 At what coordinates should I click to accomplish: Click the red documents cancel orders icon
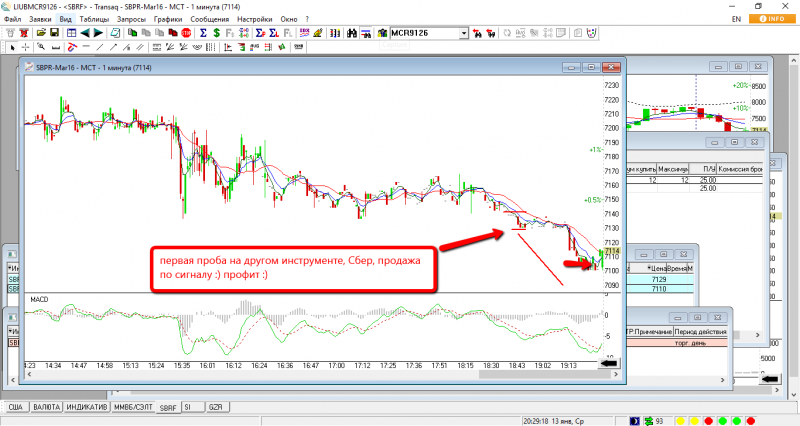coord(173,33)
